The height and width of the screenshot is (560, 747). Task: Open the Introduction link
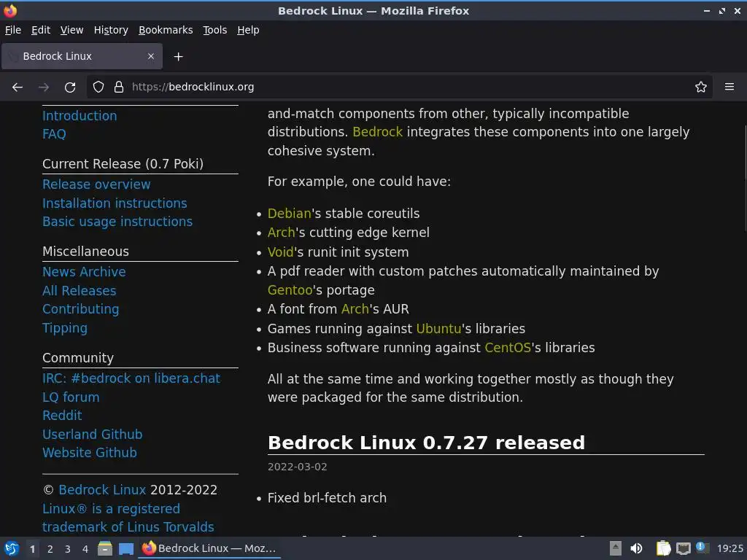(x=80, y=116)
